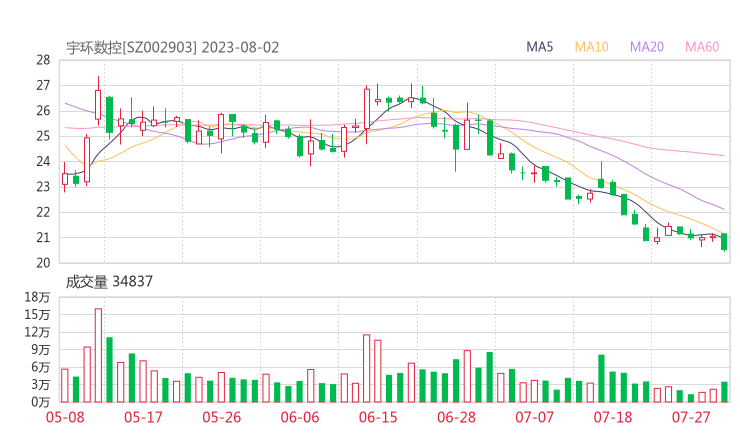Click the MA5 legend label
Image resolution: width=740 pixels, height=440 pixels.
pyautogui.click(x=539, y=47)
